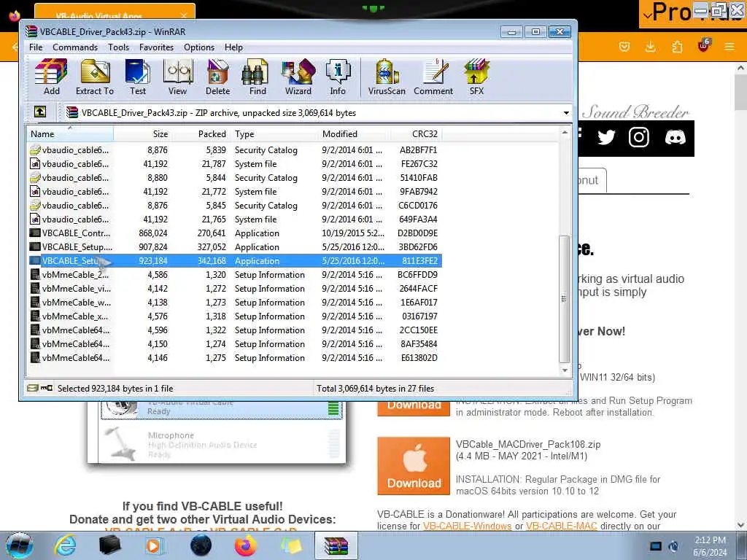The width and height of the screenshot is (747, 560).
Task: Close the VB-Audio Virtual Apps browser tab
Action: (184, 16)
